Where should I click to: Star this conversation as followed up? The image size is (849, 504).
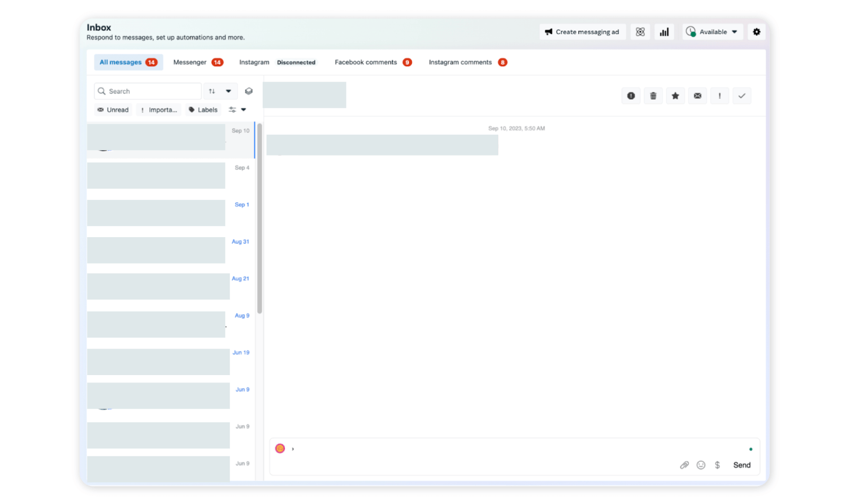tap(675, 95)
